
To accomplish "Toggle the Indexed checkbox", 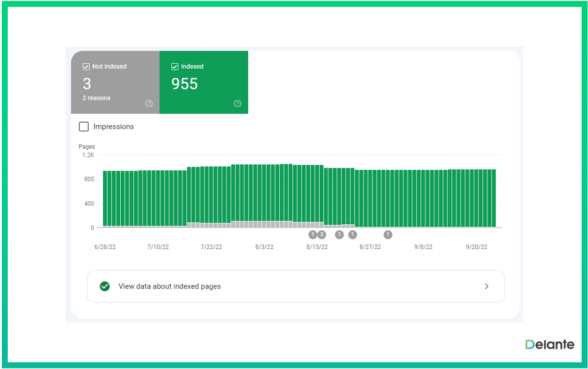I will click(175, 67).
